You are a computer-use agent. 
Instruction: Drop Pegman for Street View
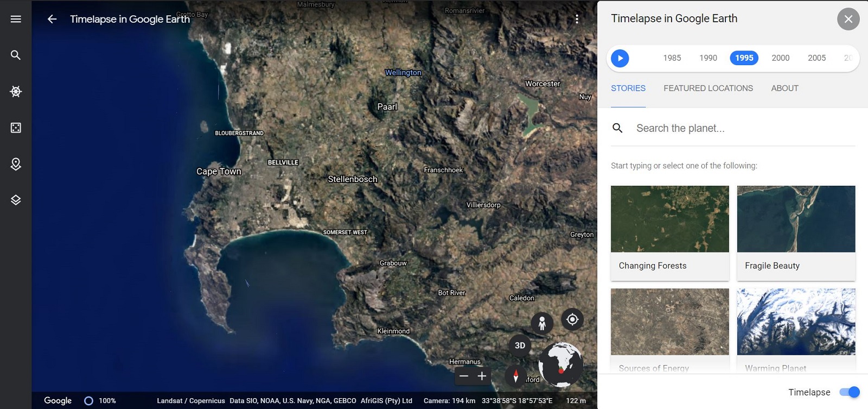point(541,323)
